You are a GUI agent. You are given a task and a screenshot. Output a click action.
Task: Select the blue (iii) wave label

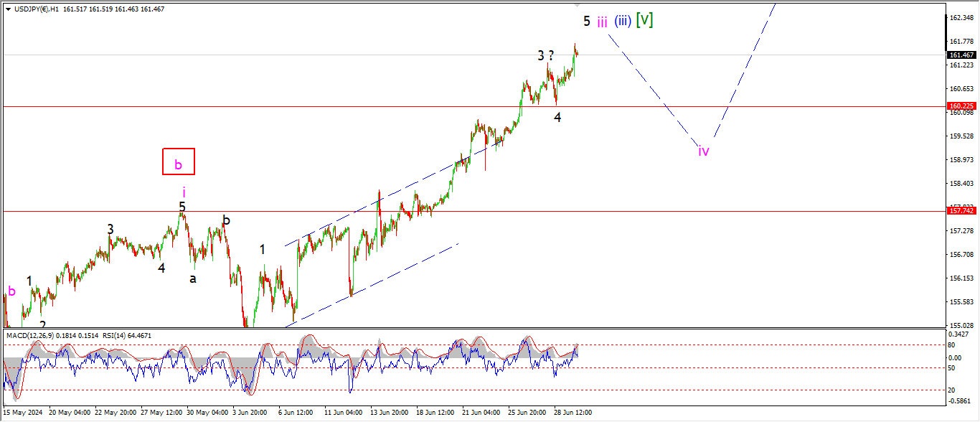(x=623, y=21)
